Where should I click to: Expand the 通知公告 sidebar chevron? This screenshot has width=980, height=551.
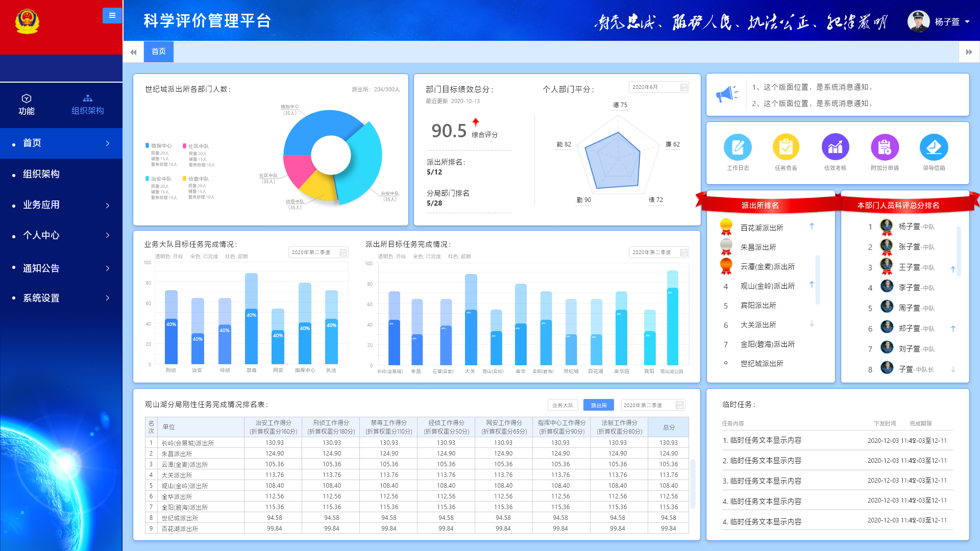108,268
